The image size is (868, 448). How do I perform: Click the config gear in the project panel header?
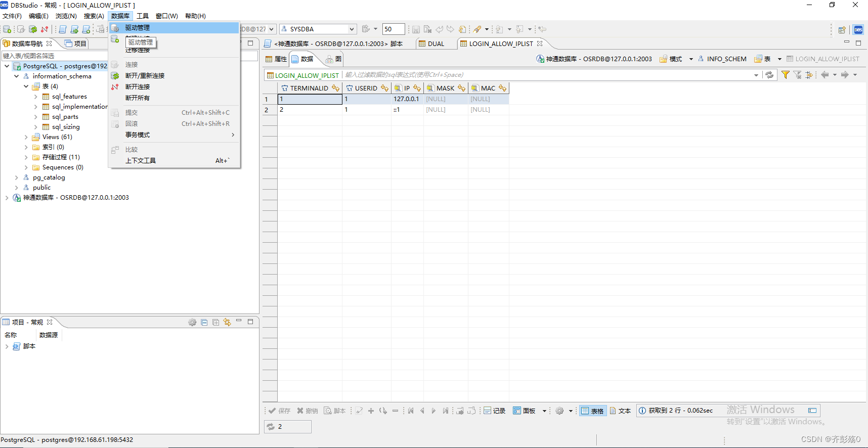pos(192,322)
